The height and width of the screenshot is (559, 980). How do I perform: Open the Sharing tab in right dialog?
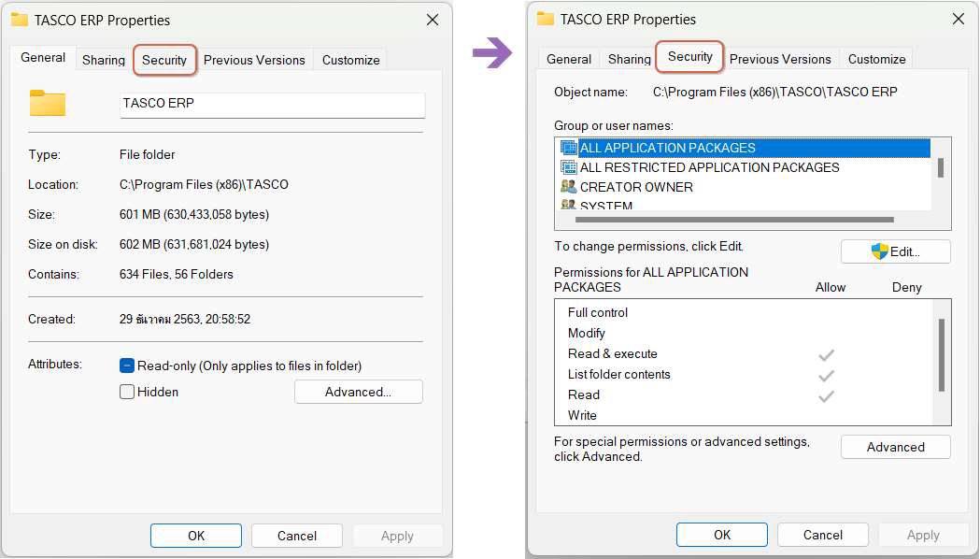pyautogui.click(x=629, y=59)
